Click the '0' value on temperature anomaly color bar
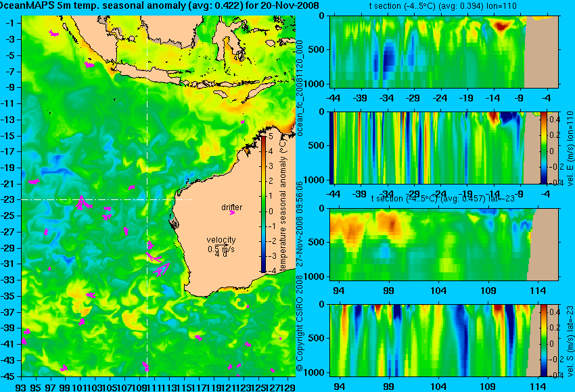This screenshot has height=392, width=575. coord(271,212)
